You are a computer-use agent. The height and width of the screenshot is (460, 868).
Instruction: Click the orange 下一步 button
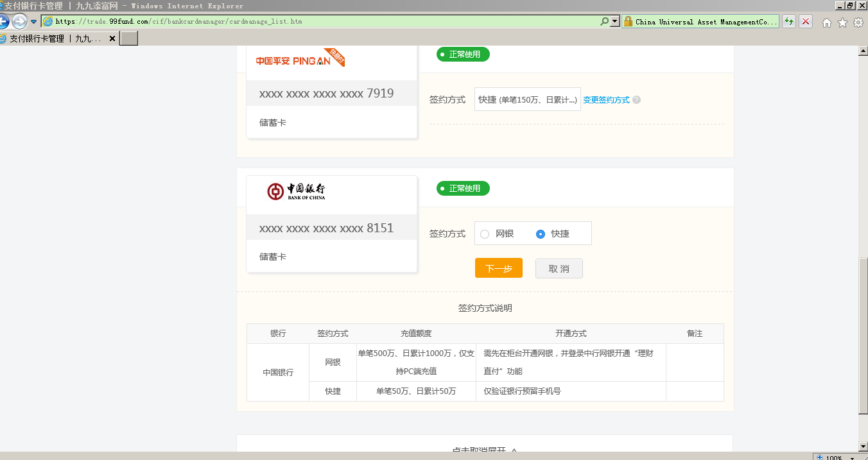[498, 268]
